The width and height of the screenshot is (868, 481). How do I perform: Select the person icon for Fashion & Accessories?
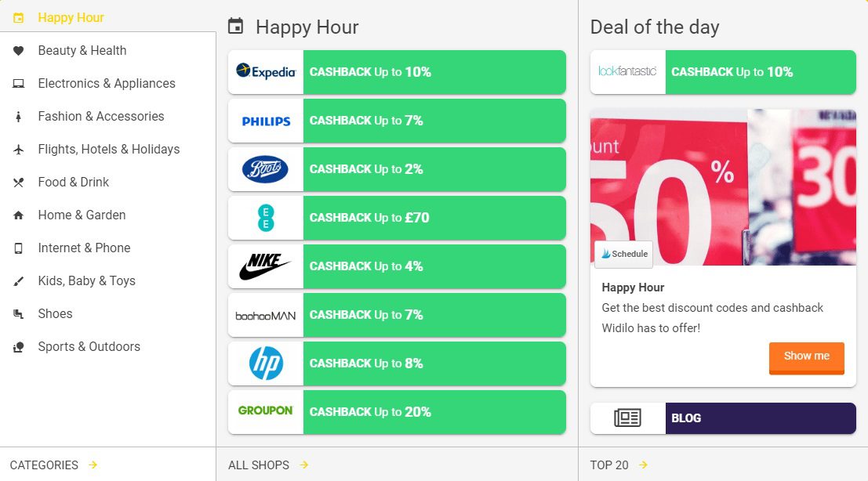point(18,116)
